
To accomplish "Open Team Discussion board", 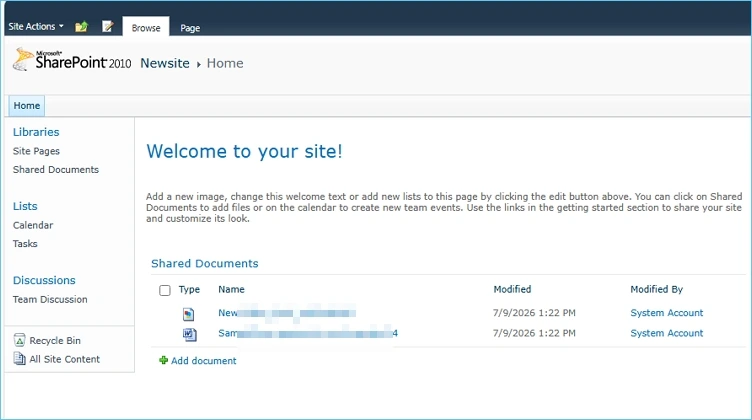I will pos(50,299).
